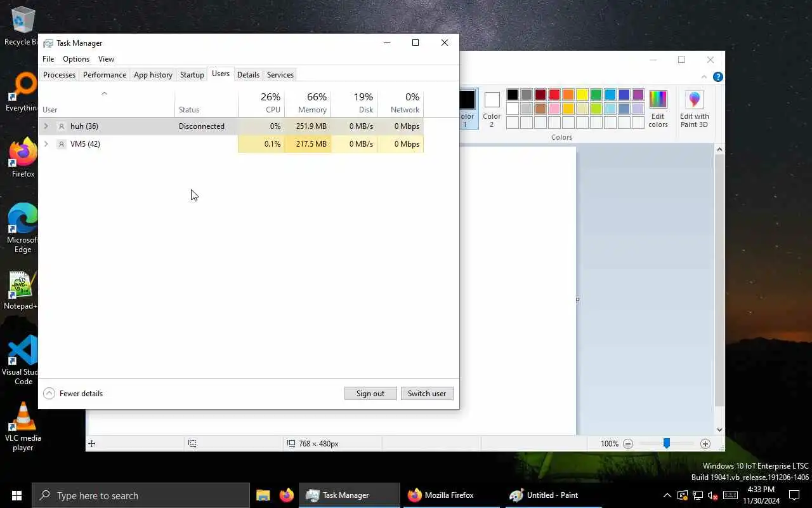This screenshot has width=812, height=508.
Task: Select the 217.5 MB memory cell
Action: [308, 144]
